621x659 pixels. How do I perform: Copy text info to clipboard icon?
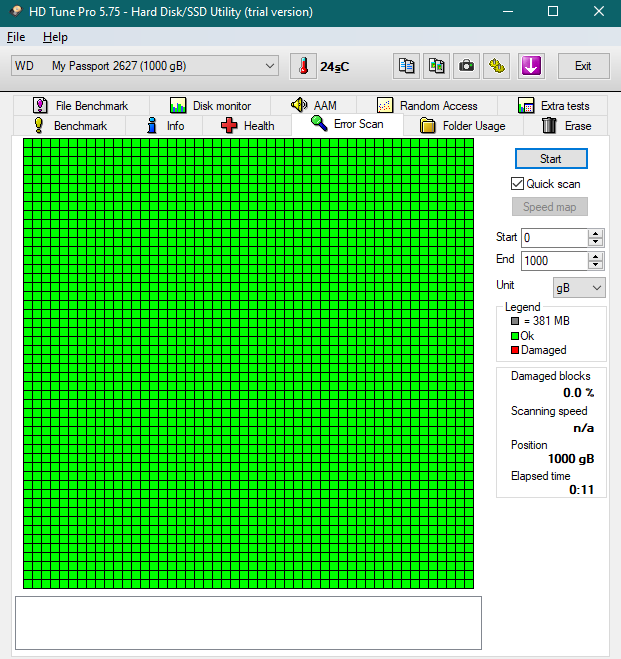click(x=406, y=66)
